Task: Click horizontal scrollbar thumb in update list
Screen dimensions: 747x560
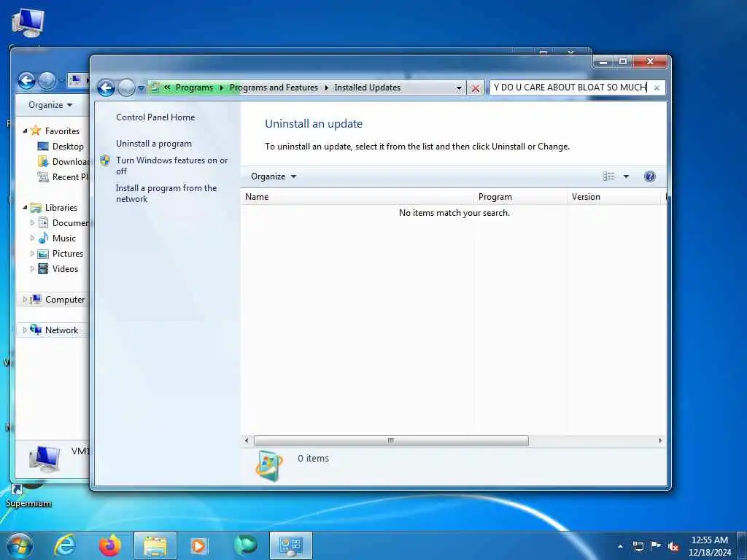Action: 391,441
